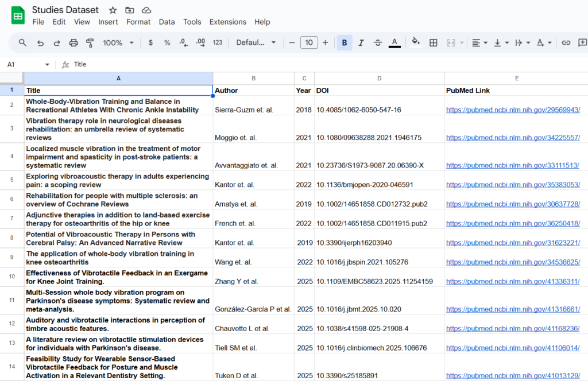Click the search menus magnifier icon
The width and height of the screenshot is (588, 381).
pos(22,42)
